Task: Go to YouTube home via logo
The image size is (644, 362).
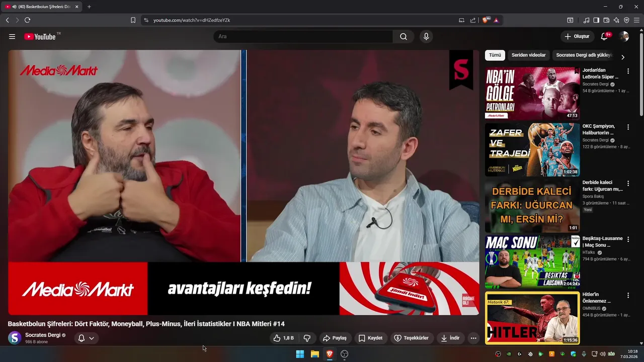Action: (x=40, y=36)
